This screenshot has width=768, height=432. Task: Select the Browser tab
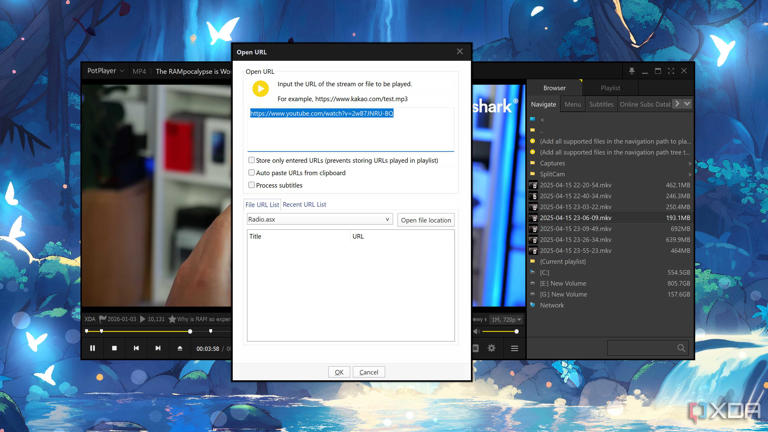554,88
